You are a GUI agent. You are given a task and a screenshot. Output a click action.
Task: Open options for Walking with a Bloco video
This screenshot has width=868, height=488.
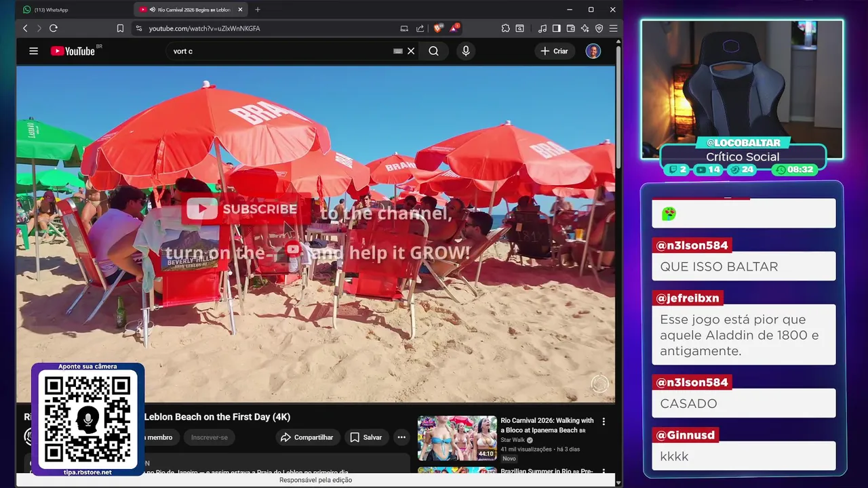604,422
